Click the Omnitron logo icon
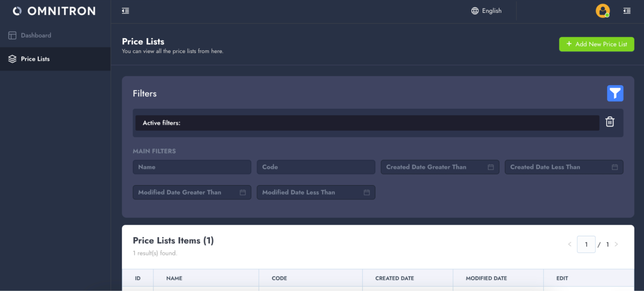Viewport: 644px width, 291px height. tap(17, 11)
